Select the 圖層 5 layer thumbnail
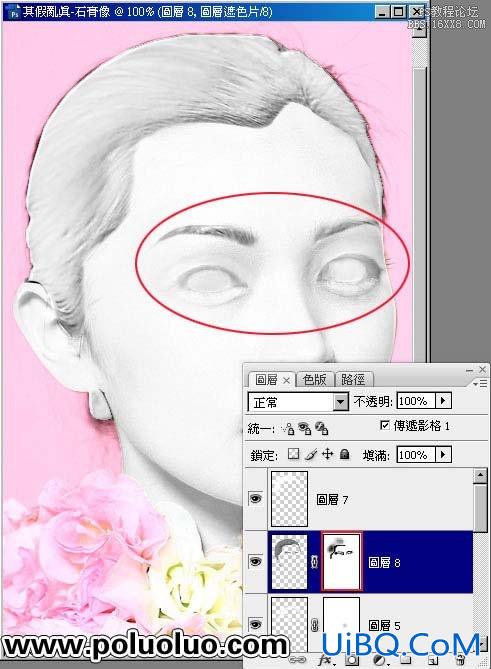491x669 pixels. click(x=290, y=623)
